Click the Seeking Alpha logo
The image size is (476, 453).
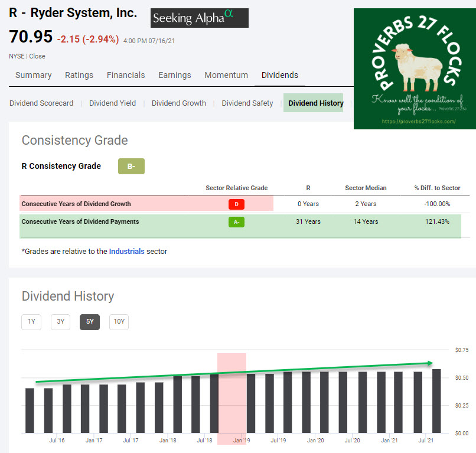[199, 18]
